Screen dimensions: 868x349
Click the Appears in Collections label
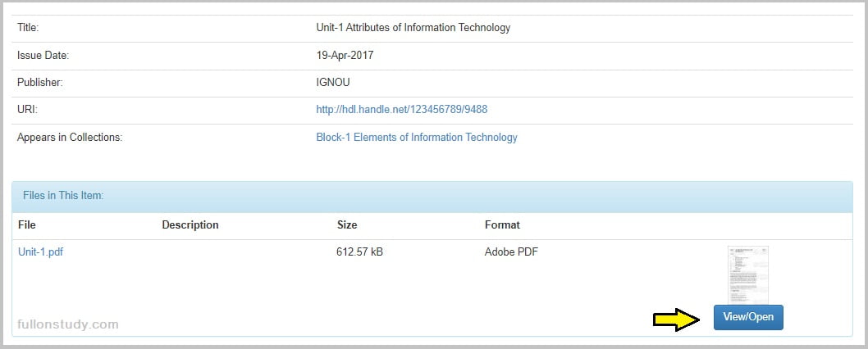[x=69, y=138]
